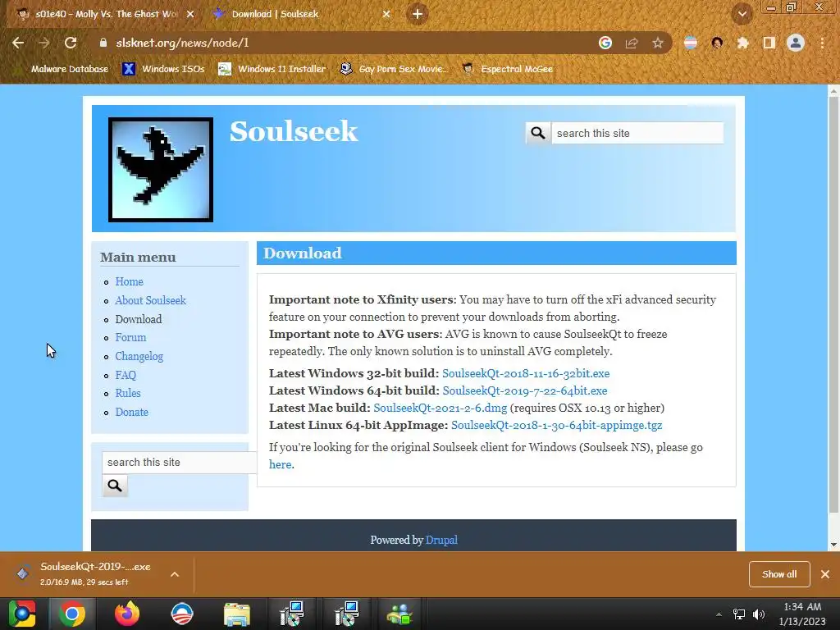Go back to the previous page

pos(18,43)
